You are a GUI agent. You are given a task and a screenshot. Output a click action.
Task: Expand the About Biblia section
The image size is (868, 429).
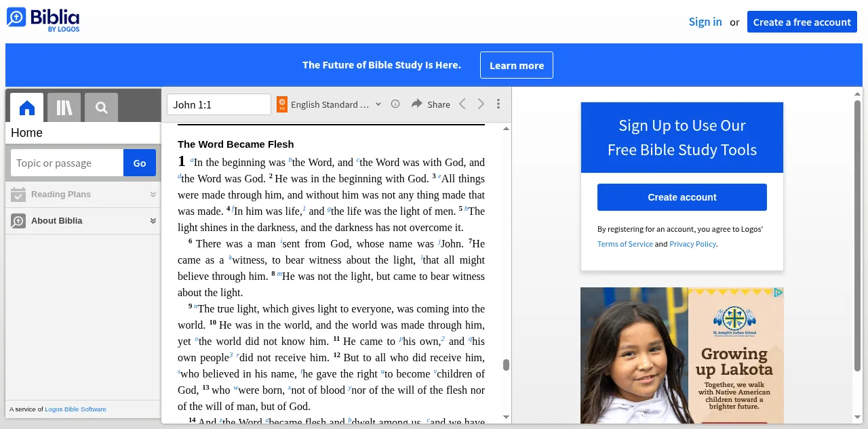point(83,221)
